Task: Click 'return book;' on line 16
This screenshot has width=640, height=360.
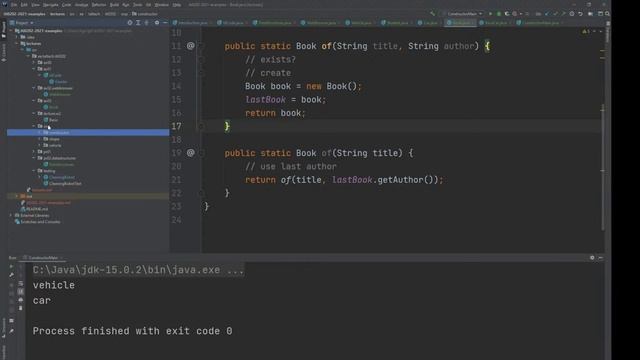Action: (275, 113)
